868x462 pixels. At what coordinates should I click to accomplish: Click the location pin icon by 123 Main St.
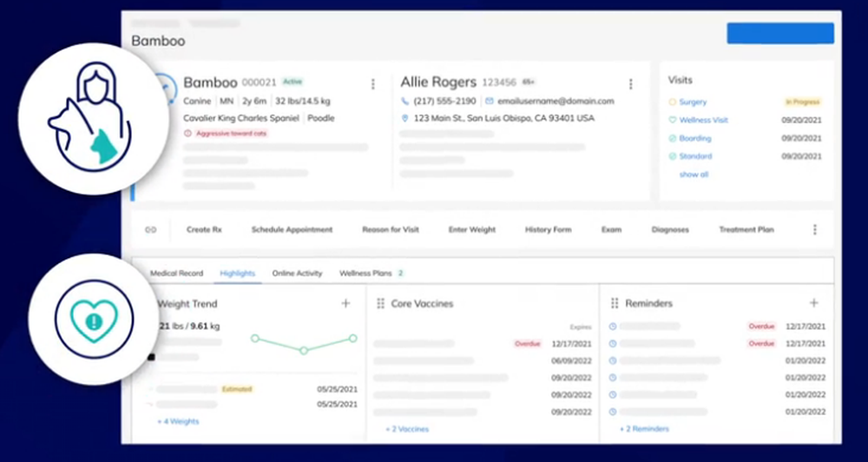[404, 118]
